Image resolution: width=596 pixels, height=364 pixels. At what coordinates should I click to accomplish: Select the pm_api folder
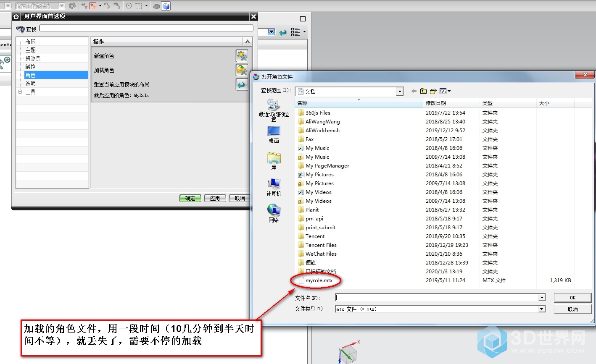pyautogui.click(x=314, y=219)
